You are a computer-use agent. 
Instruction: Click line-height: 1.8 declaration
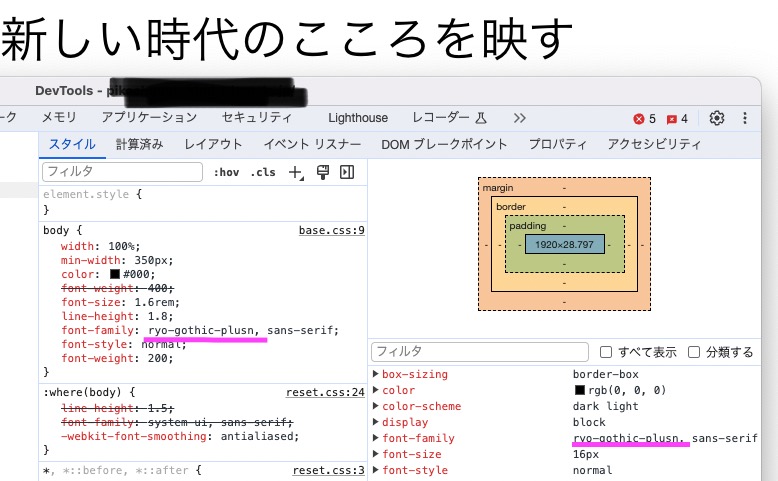point(117,316)
